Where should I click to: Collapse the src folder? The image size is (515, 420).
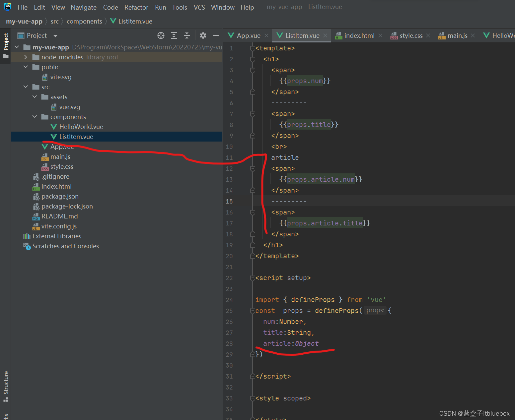[26, 87]
